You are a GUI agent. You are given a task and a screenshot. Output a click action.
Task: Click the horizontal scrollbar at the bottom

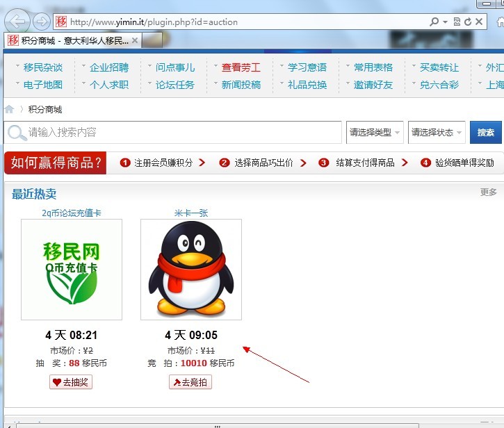(218, 426)
